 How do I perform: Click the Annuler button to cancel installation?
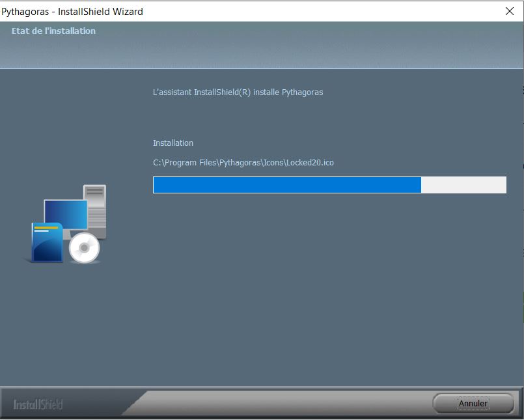tap(473, 403)
